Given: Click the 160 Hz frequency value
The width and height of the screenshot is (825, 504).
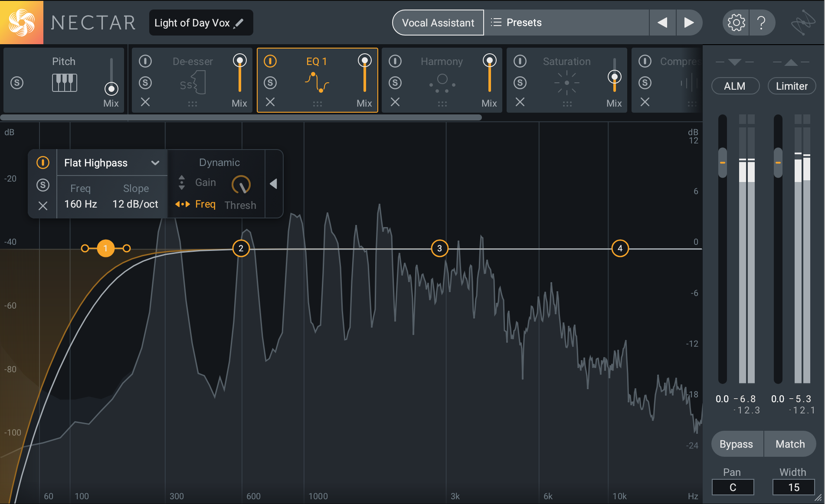Looking at the screenshot, I should (x=81, y=204).
